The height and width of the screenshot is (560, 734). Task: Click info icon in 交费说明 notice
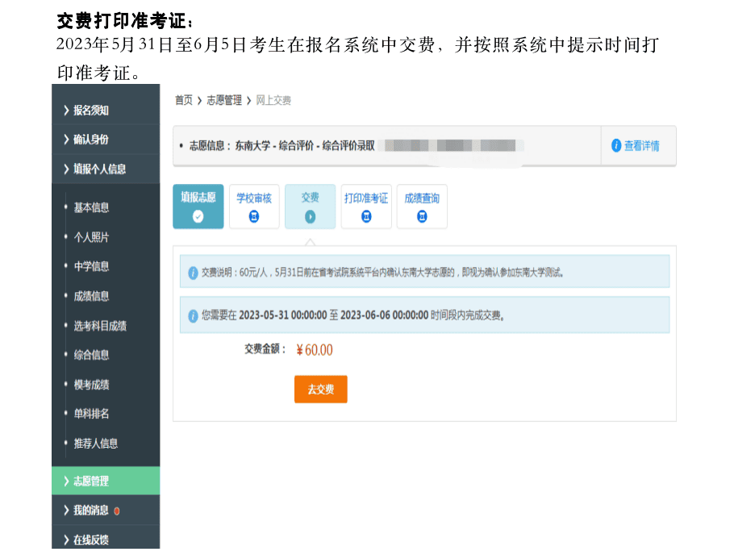pyautogui.click(x=193, y=273)
